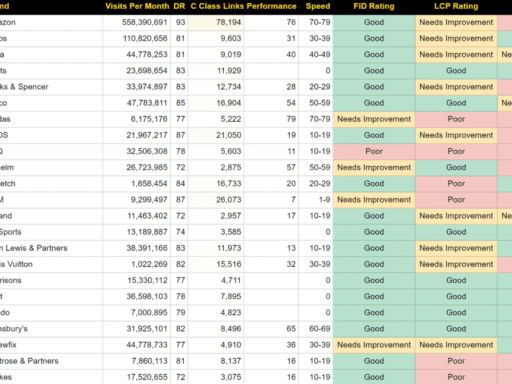Click the 110,820,656 visits cell
This screenshot has width=512, height=384.
(137, 38)
